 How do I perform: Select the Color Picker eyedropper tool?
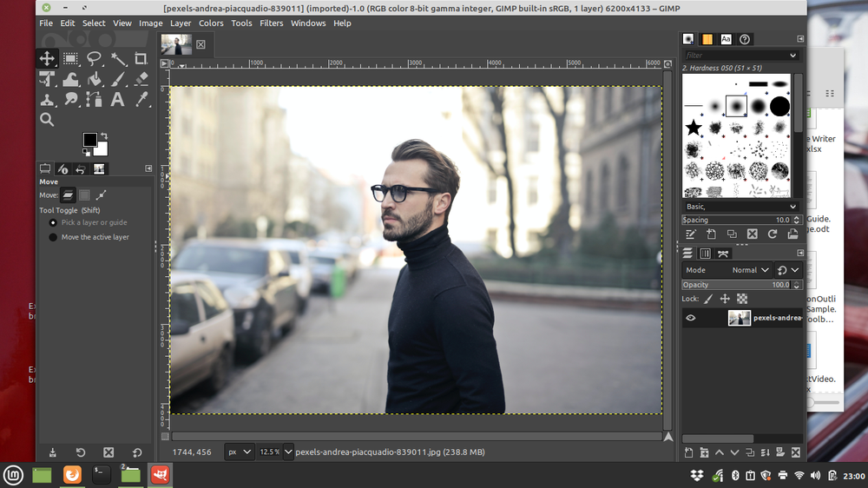click(x=141, y=100)
